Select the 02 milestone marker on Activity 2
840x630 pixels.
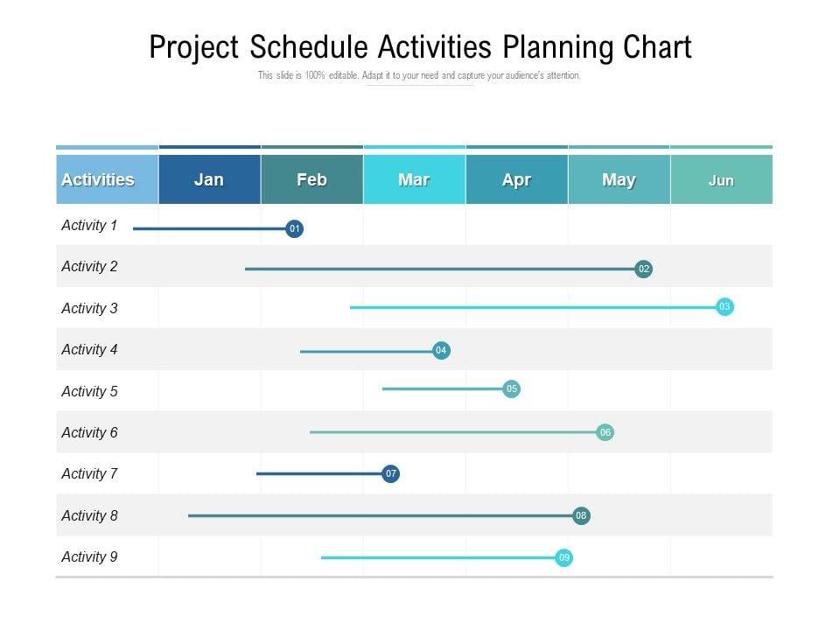tap(644, 269)
